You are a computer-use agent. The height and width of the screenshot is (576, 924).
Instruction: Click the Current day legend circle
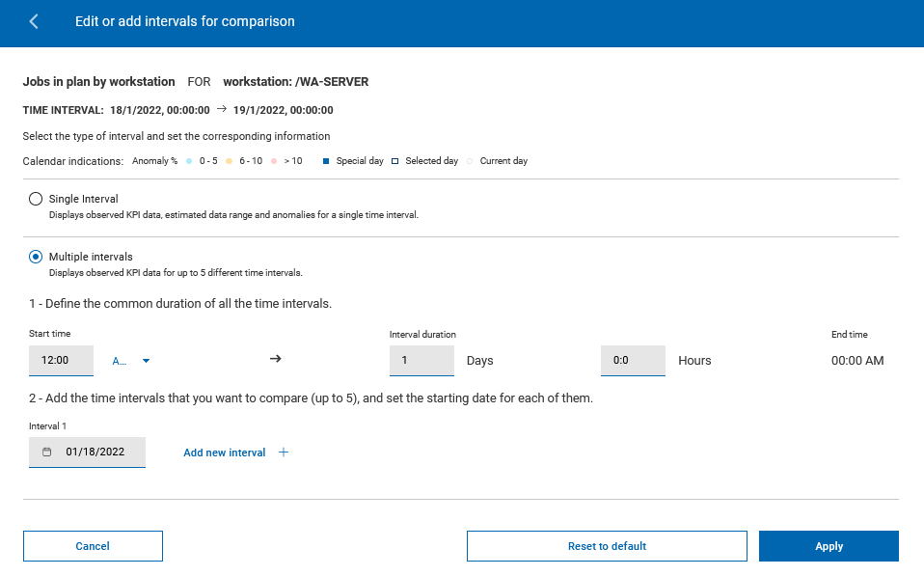[470, 161]
